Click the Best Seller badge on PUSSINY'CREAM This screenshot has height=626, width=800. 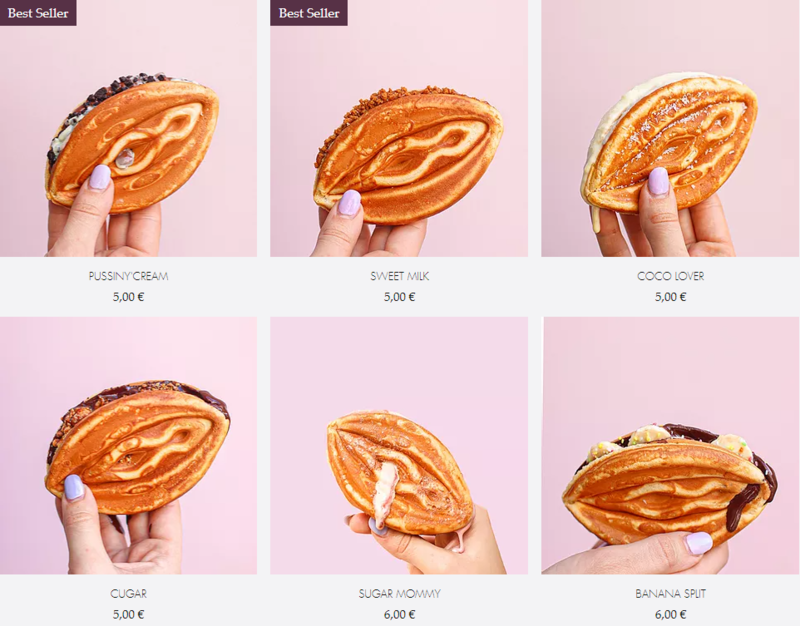[x=38, y=13]
